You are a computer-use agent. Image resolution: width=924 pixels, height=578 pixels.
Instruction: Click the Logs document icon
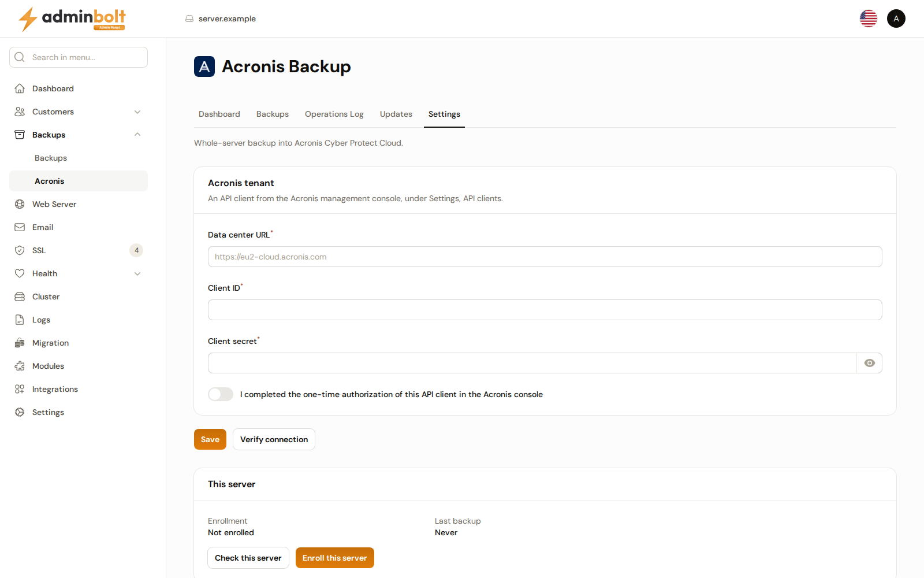coord(20,320)
